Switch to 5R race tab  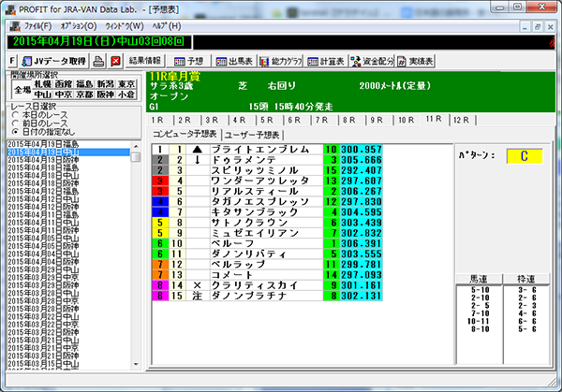(x=269, y=121)
